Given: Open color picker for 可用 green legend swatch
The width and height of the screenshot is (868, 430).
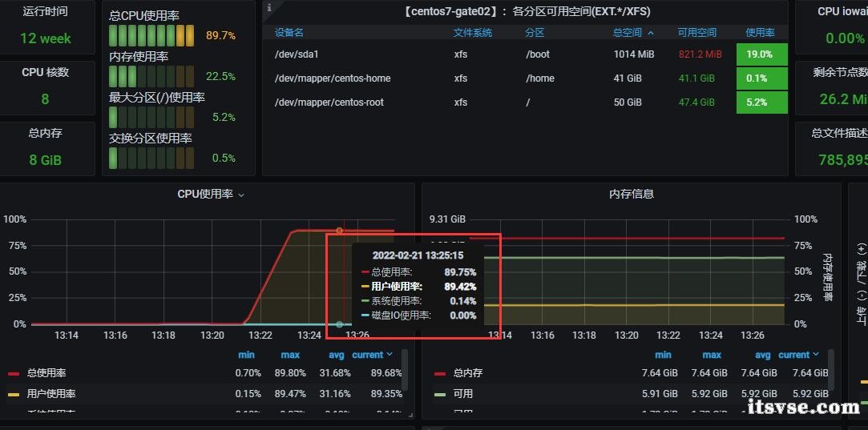Looking at the screenshot, I should (440, 395).
